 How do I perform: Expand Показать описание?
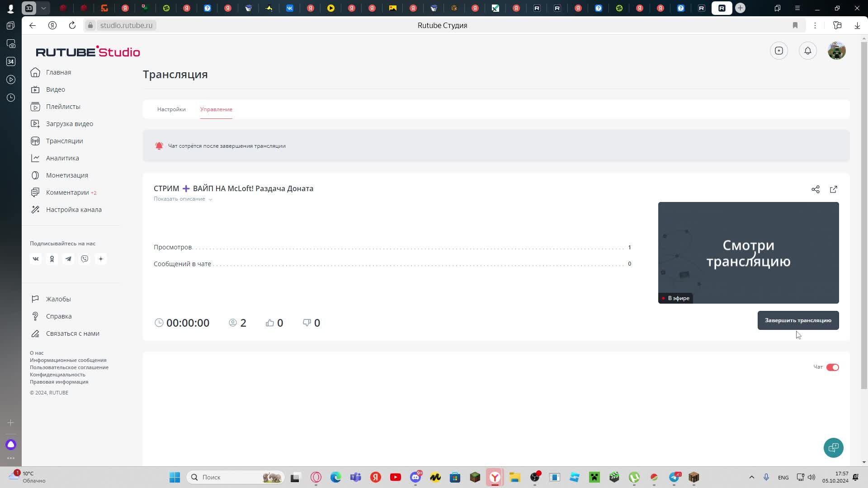(x=183, y=199)
